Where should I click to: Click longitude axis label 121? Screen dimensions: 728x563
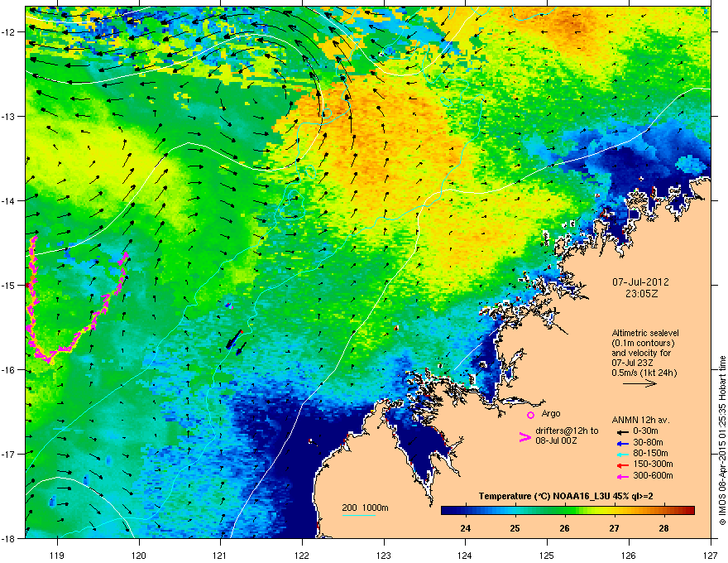(220, 555)
